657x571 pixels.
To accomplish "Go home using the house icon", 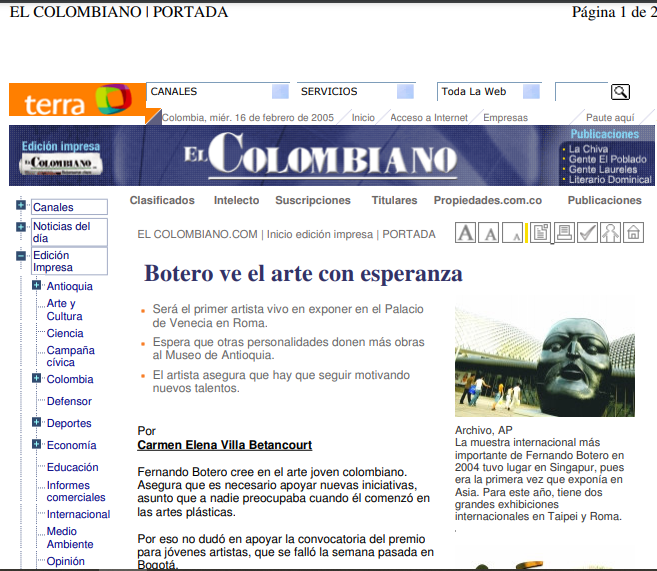I will tap(634, 234).
